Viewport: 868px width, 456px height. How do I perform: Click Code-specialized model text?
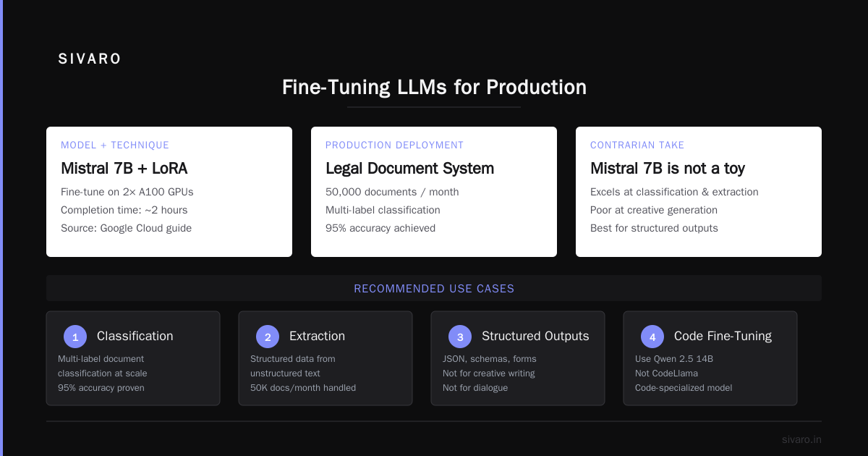(684, 387)
